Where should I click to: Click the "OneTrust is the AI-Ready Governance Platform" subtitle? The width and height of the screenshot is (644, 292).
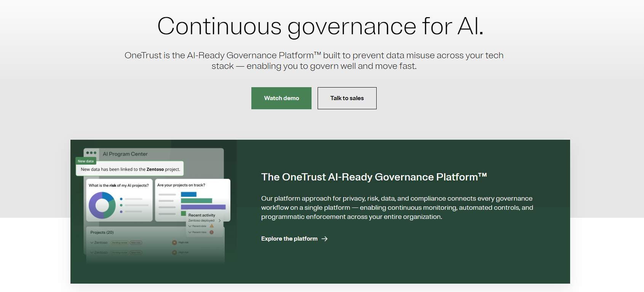pyautogui.click(x=314, y=61)
